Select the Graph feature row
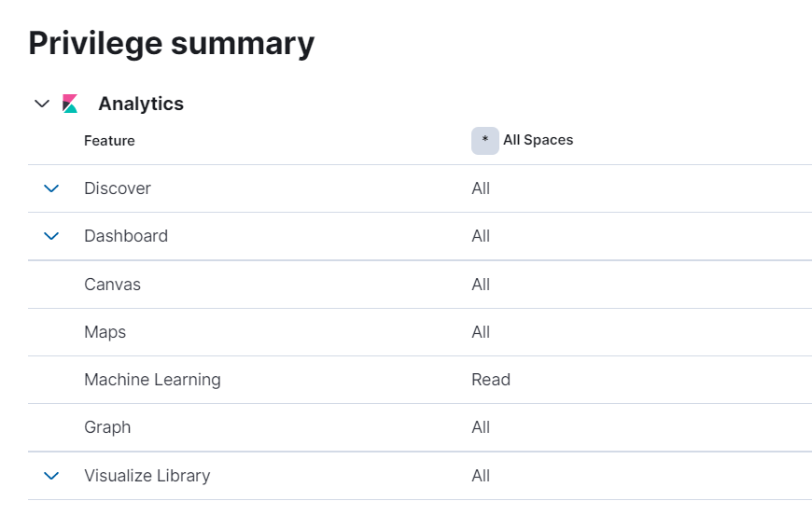The width and height of the screenshot is (812, 515). click(420, 427)
